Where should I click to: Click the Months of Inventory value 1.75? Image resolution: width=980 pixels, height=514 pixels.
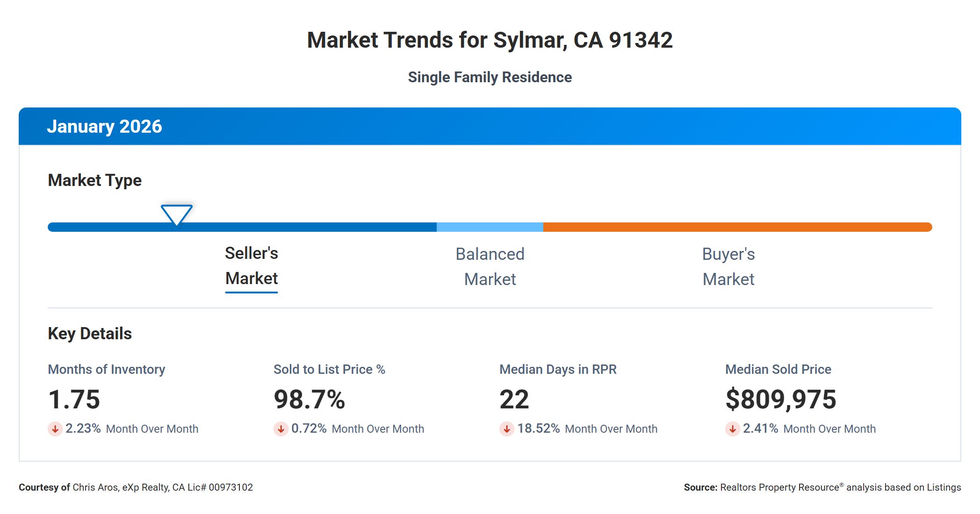point(74,400)
